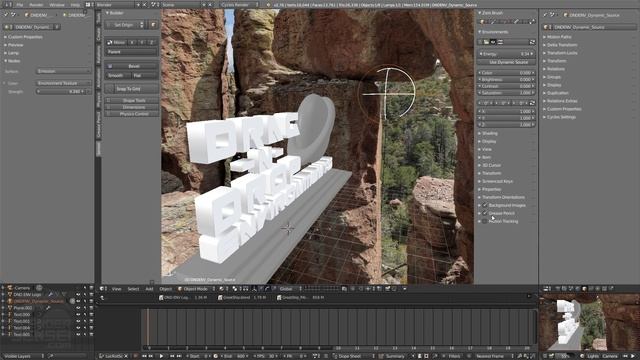Open the Render menu
Image resolution: width=640 pixels, height=360 pixels.
click(x=36, y=5)
